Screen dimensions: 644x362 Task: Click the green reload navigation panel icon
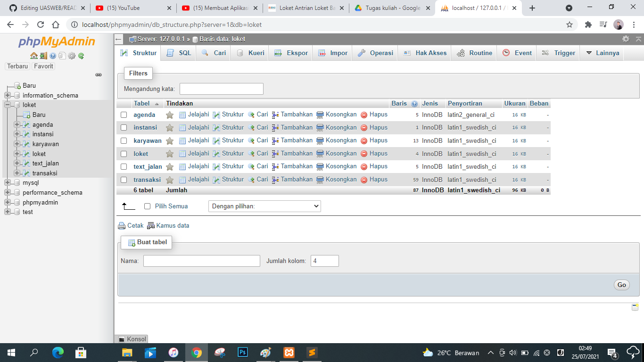(80, 55)
